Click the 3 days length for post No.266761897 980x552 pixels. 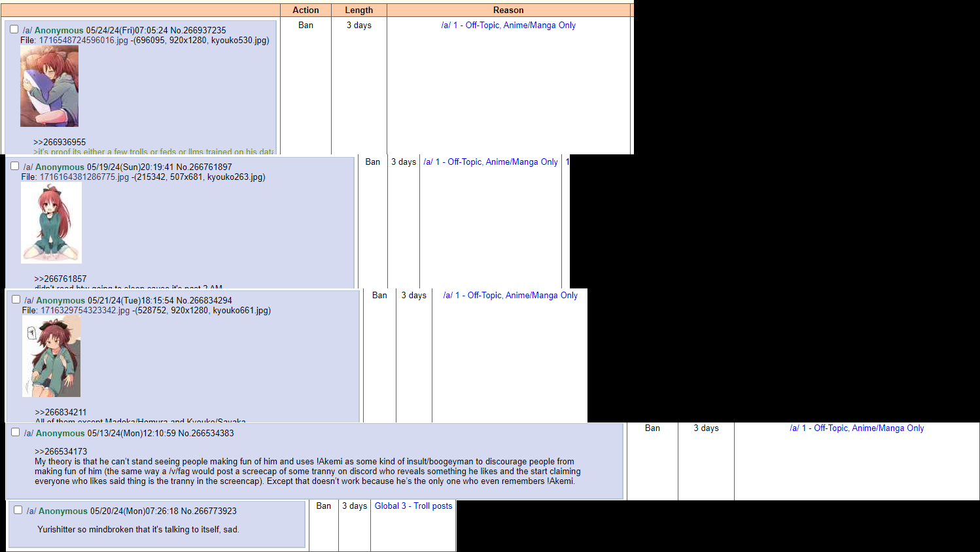404,162
